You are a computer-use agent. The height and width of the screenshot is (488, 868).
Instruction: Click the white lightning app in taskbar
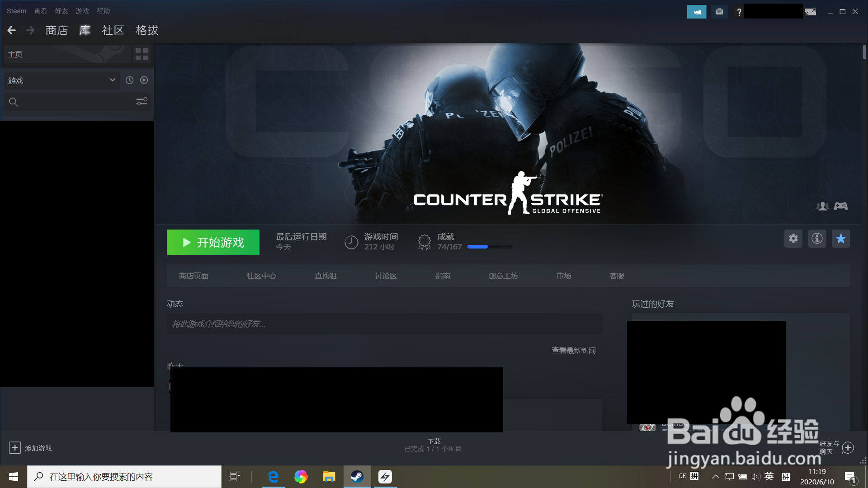[385, 477]
